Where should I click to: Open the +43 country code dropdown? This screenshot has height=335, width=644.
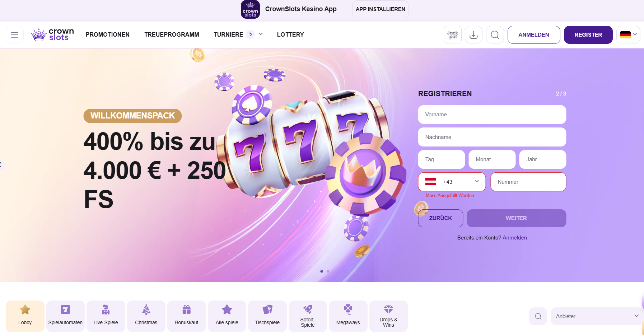click(452, 182)
